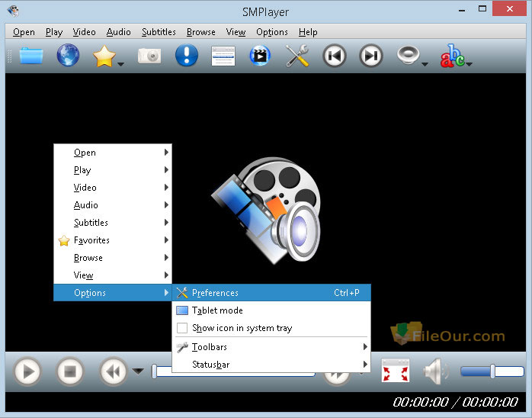Expand Video in the context menu
532x418 pixels.
[x=113, y=188]
